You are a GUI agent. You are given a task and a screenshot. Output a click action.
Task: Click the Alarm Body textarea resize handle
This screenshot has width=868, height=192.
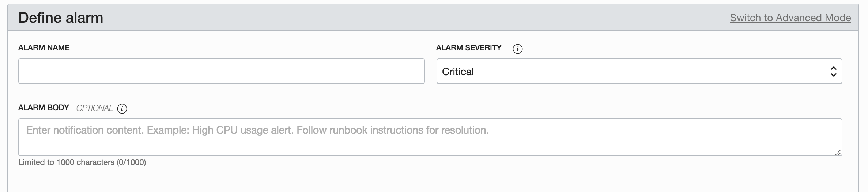click(838, 152)
